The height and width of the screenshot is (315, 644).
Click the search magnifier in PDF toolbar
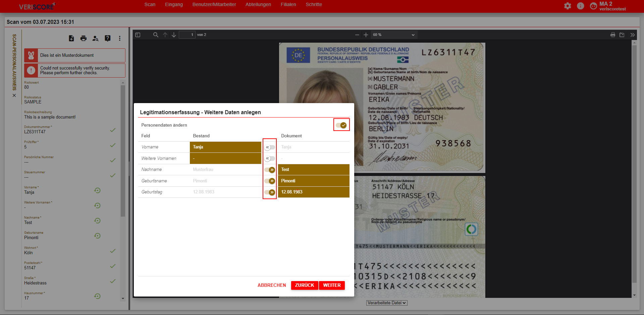click(x=156, y=35)
